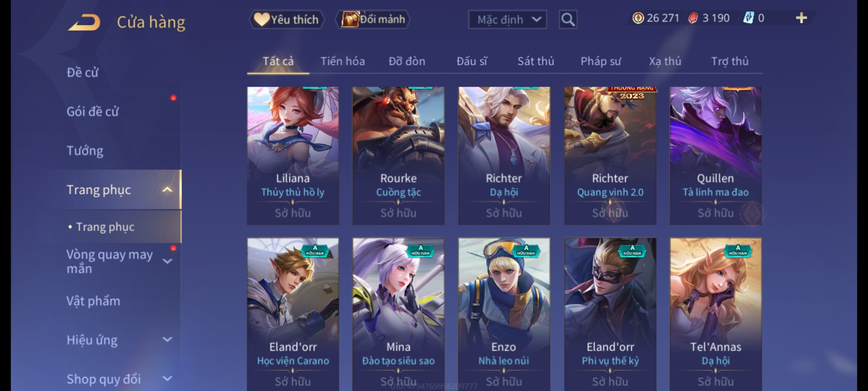
Task: Open Đổi mảnh shard exchange chest icon
Action: point(373,20)
